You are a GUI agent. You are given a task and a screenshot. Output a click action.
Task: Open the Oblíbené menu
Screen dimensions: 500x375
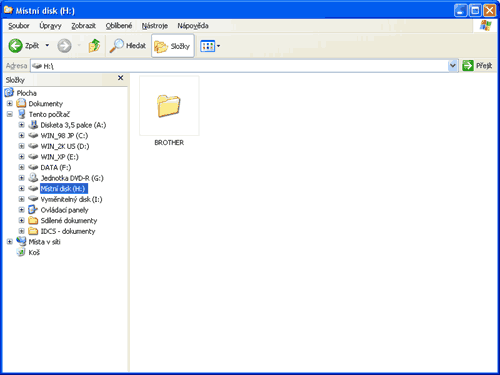pos(119,26)
